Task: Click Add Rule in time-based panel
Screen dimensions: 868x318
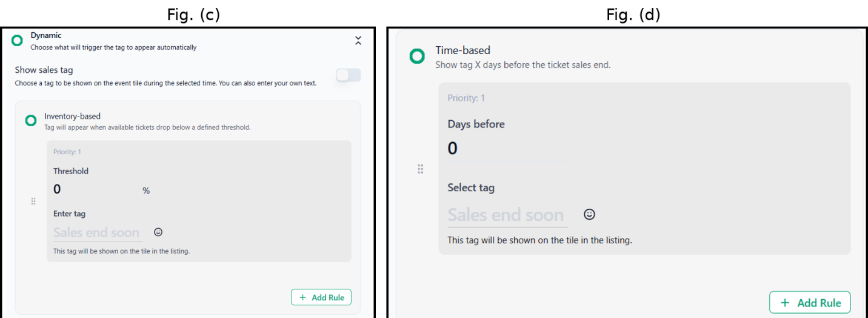Action: (x=810, y=303)
